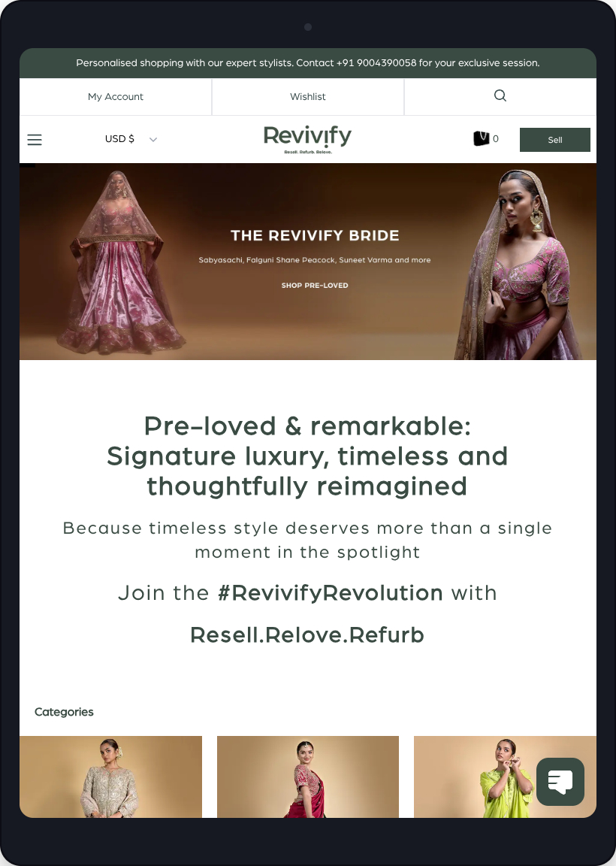Click the cart item count number

pos(496,139)
